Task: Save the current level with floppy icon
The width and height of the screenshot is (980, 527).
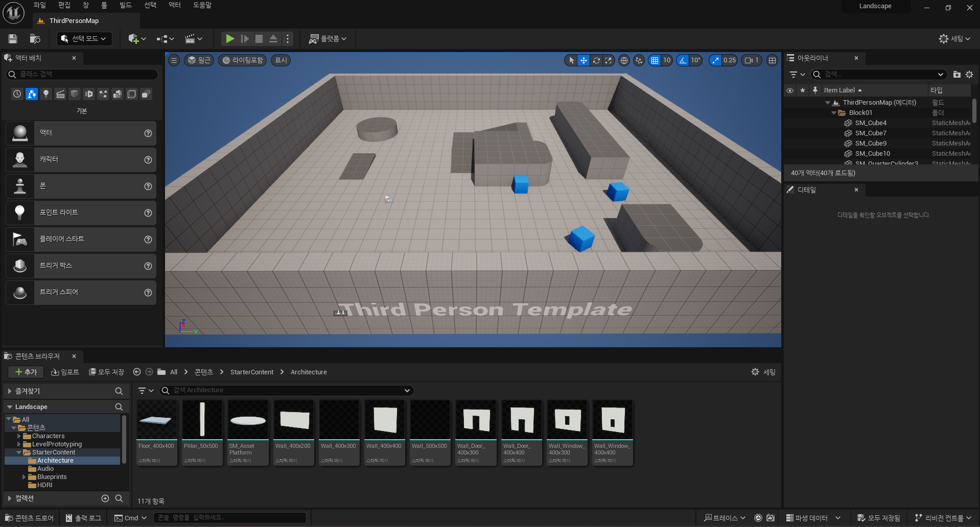Action: [x=13, y=39]
